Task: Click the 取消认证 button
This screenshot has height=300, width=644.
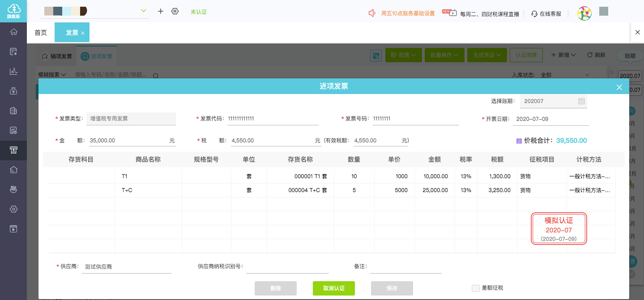Action: pos(333,288)
